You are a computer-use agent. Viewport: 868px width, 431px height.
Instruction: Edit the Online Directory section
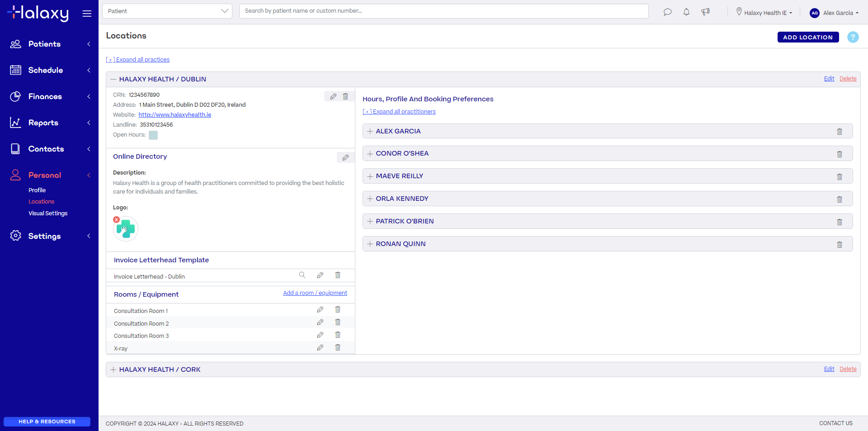pyautogui.click(x=345, y=157)
